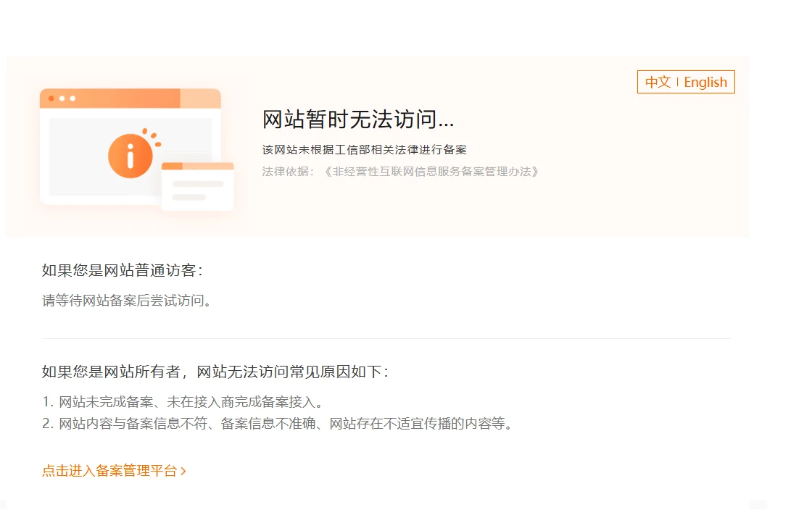The image size is (812, 515).
Task: Open the 点击进入备案管理平台 link
Action: [109, 471]
